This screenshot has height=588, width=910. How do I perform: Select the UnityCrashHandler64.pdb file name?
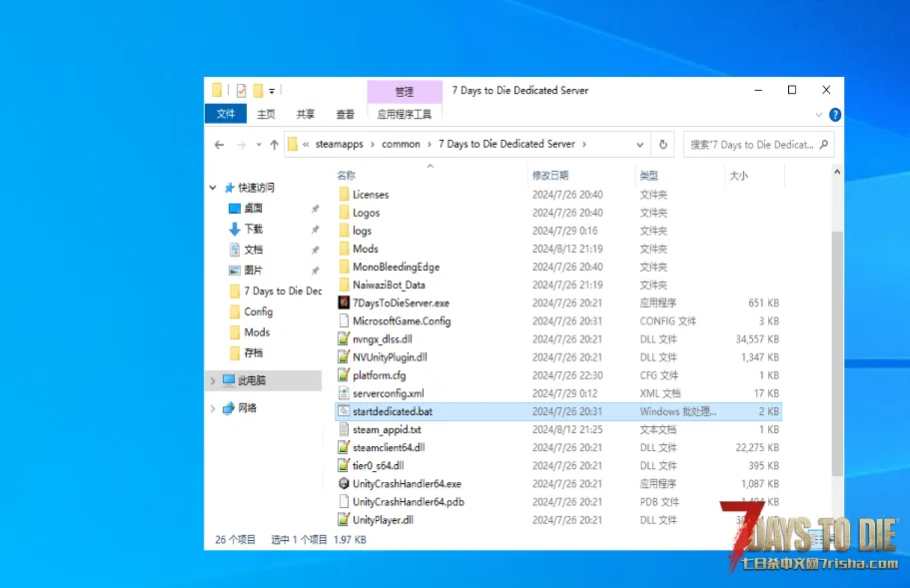[409, 501]
